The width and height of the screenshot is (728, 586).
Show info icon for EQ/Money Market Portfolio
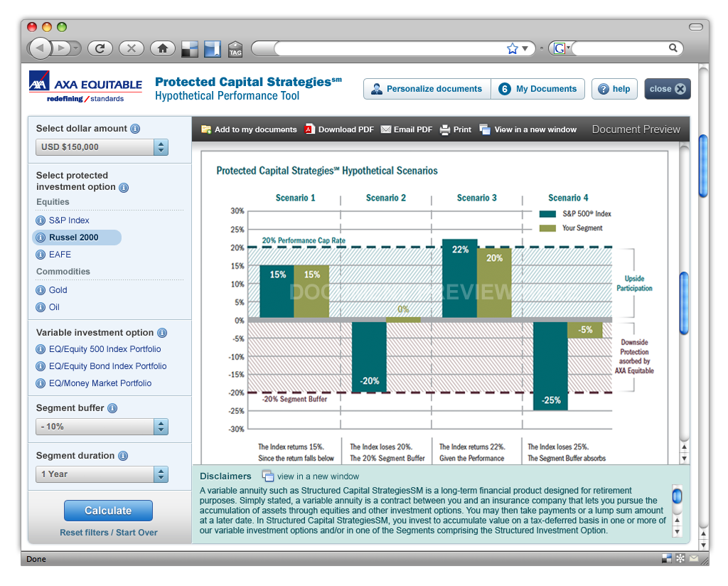(x=41, y=383)
